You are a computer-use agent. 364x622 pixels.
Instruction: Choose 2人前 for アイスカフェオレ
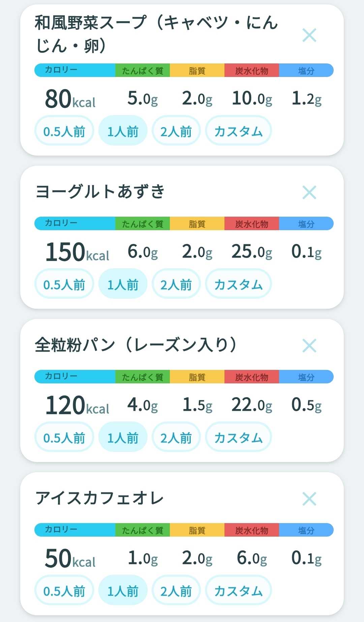tap(176, 590)
